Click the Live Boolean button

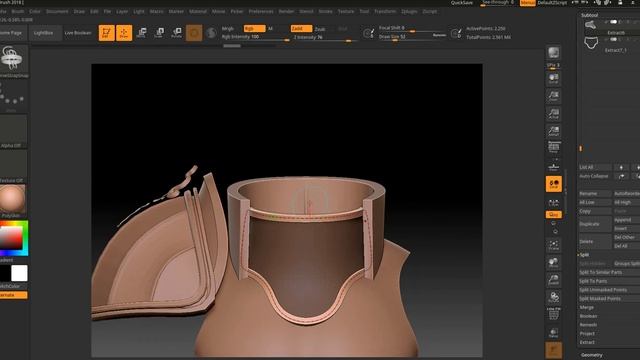click(x=78, y=33)
